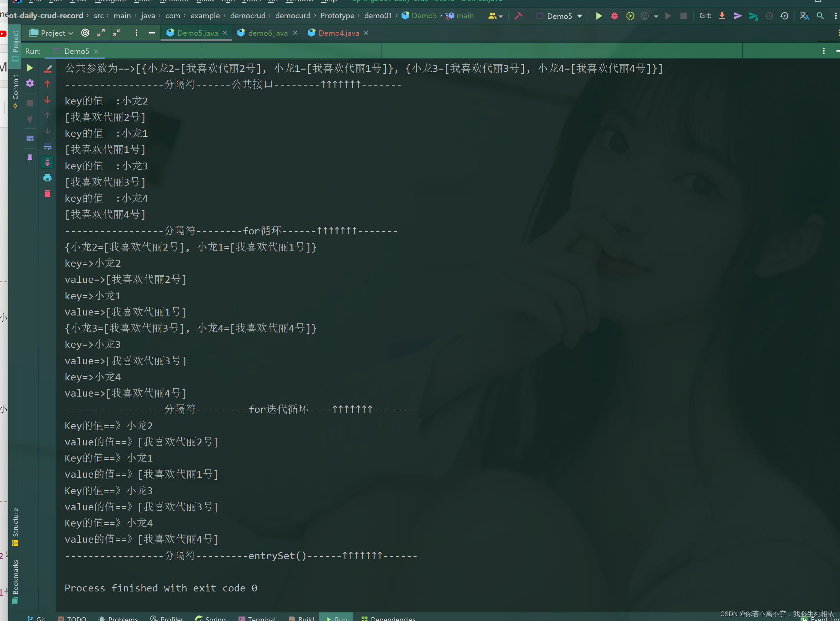Expand the Project view dropdown

(52, 33)
